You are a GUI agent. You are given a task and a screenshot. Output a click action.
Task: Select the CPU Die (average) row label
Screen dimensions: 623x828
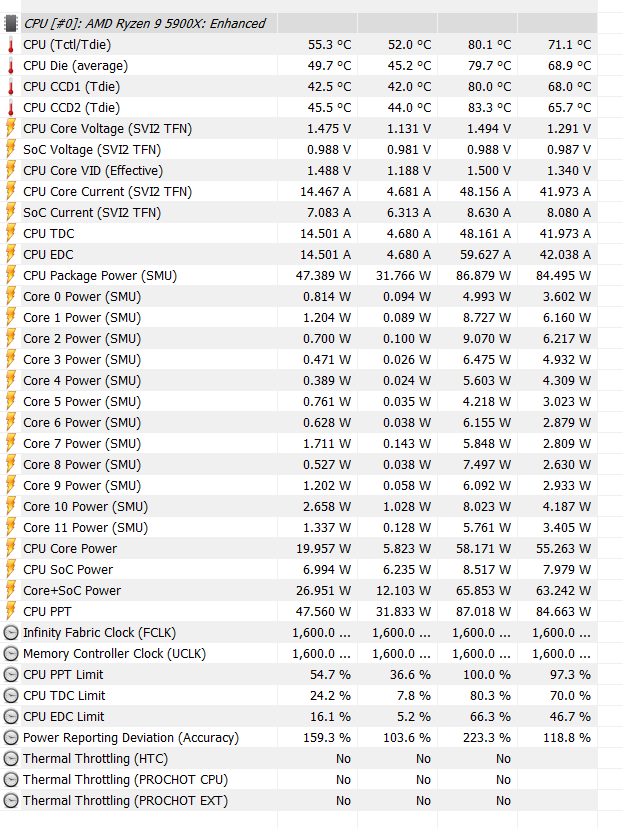[75, 66]
